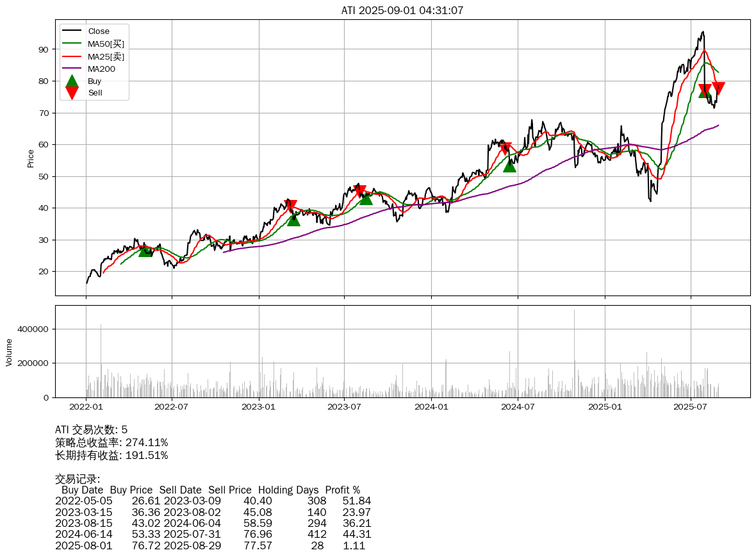The width and height of the screenshot is (756, 557).
Task: Click the green Buy marker near 2023-08
Action: click(366, 198)
